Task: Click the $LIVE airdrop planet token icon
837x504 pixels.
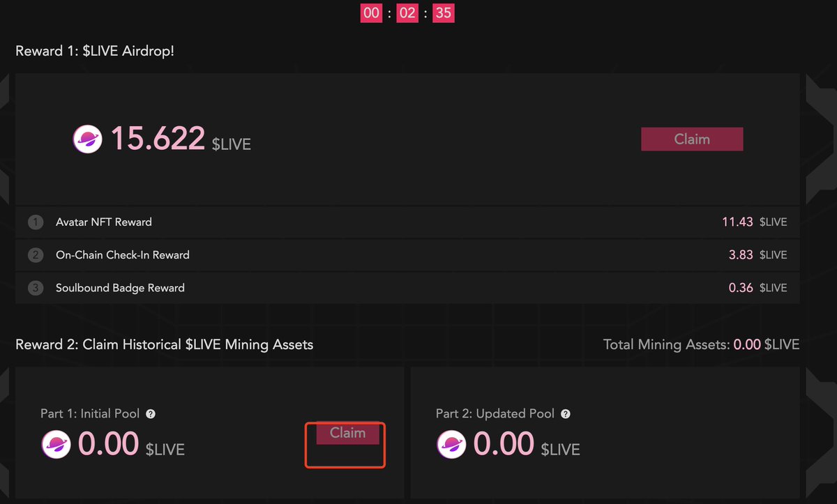Action: (88, 139)
